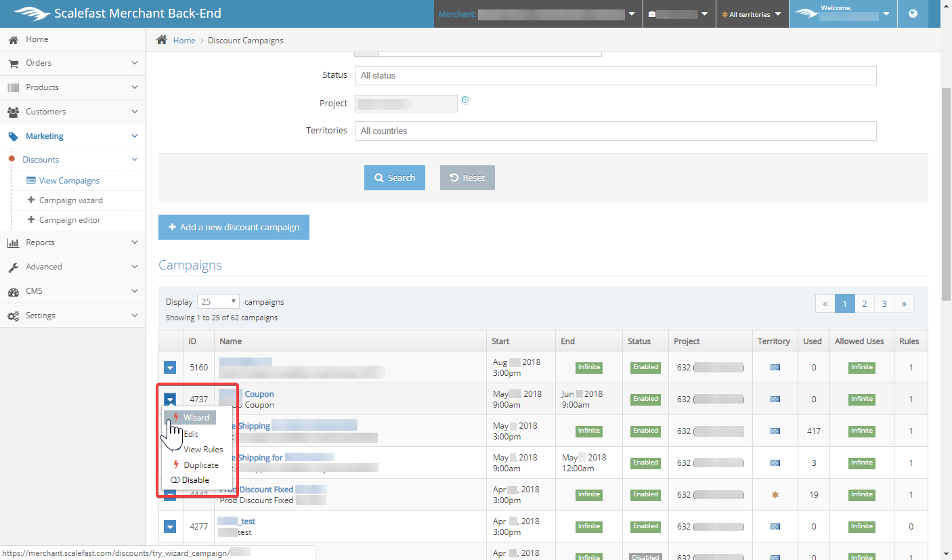Open the All territories dropdown
This screenshot has width=952, height=560.
(x=752, y=14)
